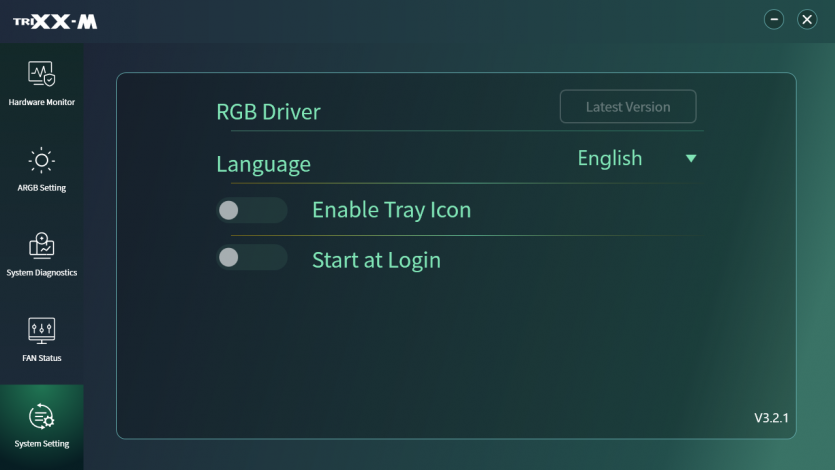This screenshot has height=470, width=835.
Task: Click the TRIXX-M logo
Action: [x=55, y=21]
